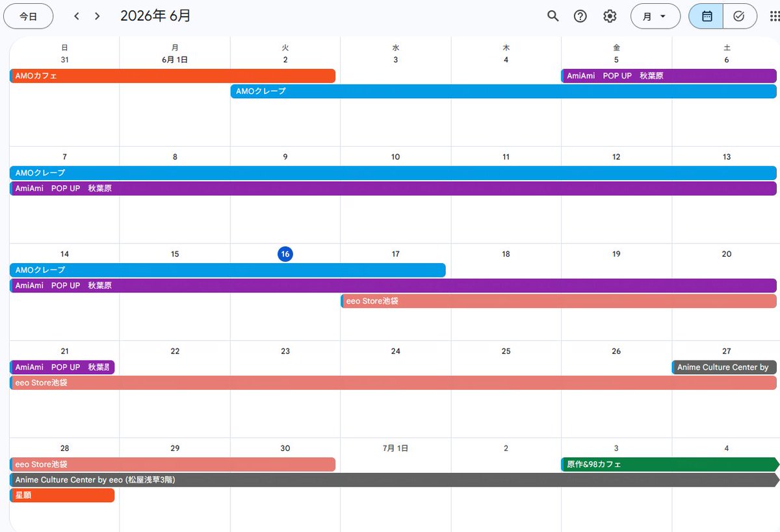Select date number 24
The width and height of the screenshot is (780, 532).
tap(395, 351)
